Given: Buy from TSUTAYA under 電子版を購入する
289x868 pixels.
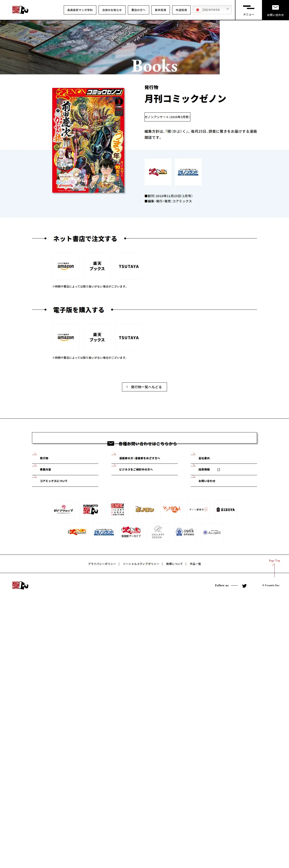Looking at the screenshot, I should [x=129, y=337].
